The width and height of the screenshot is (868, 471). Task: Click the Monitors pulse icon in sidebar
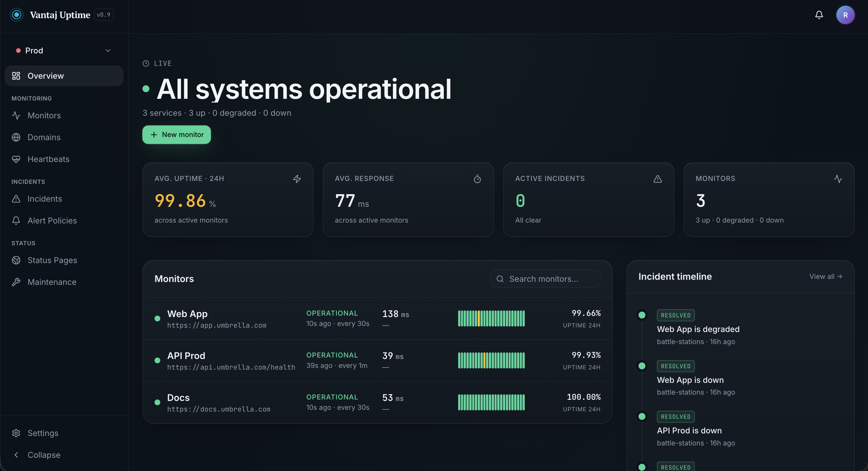[x=16, y=115]
